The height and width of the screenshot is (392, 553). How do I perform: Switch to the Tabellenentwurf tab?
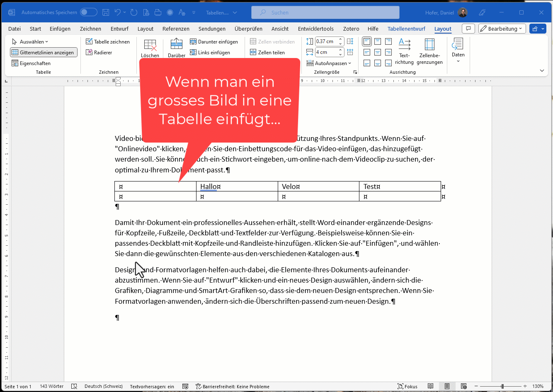click(406, 29)
